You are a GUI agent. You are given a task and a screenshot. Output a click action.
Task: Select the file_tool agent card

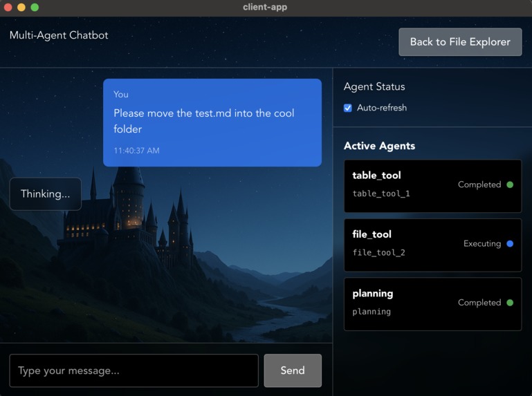(x=432, y=245)
